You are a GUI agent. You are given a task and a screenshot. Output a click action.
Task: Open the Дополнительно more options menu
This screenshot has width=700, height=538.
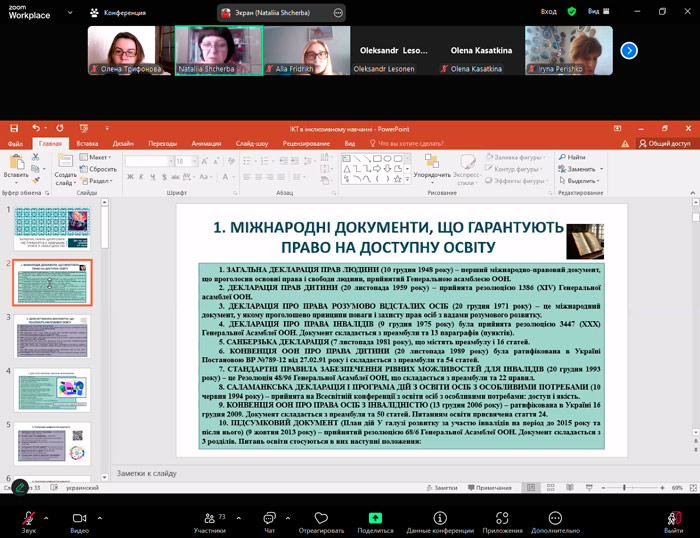click(555, 519)
